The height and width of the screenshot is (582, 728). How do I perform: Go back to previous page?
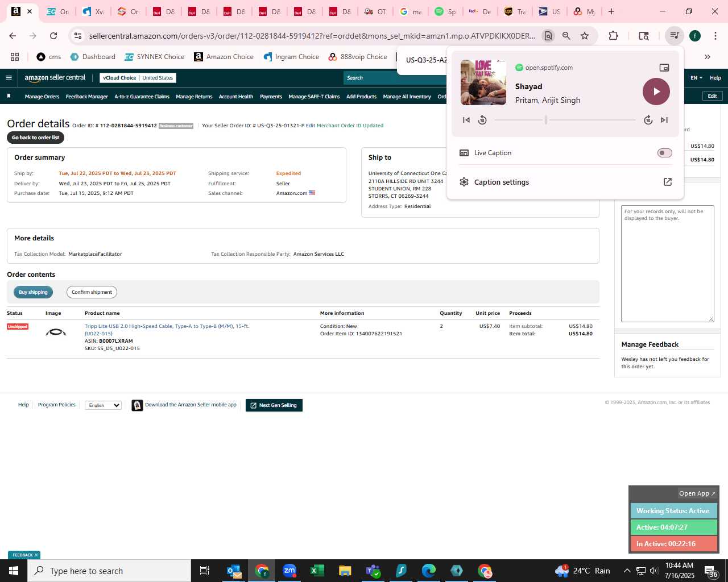[x=13, y=36]
